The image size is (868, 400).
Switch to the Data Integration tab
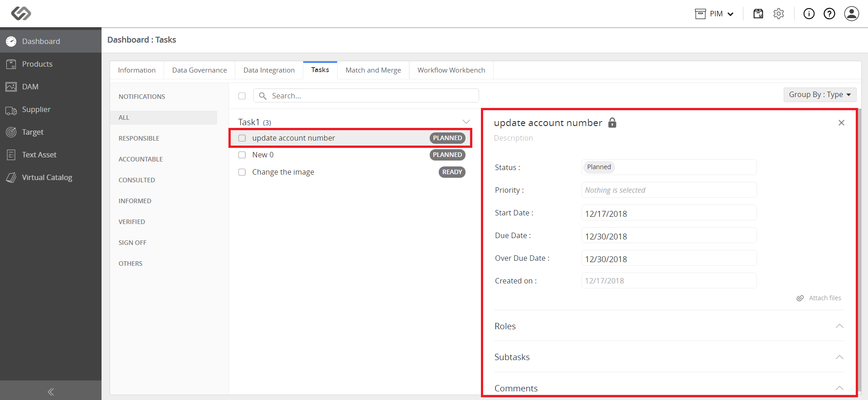pyautogui.click(x=269, y=70)
